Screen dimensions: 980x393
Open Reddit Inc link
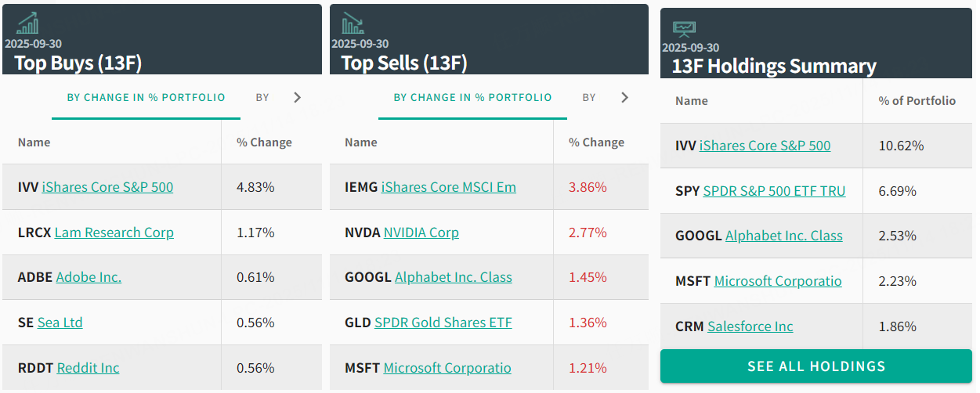point(88,368)
